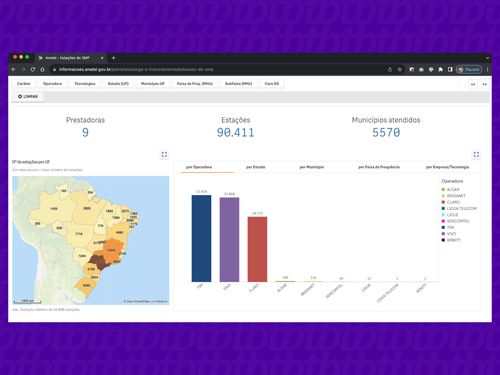Image resolution: width=500 pixels, height=375 pixels.
Task: Step forward selection with double-right arrow icon
Action: coord(485,84)
